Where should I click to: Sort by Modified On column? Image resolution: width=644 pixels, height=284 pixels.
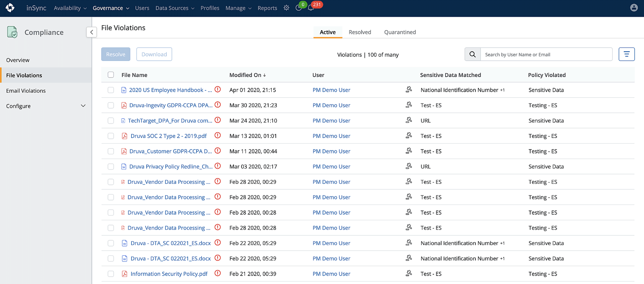click(x=248, y=75)
